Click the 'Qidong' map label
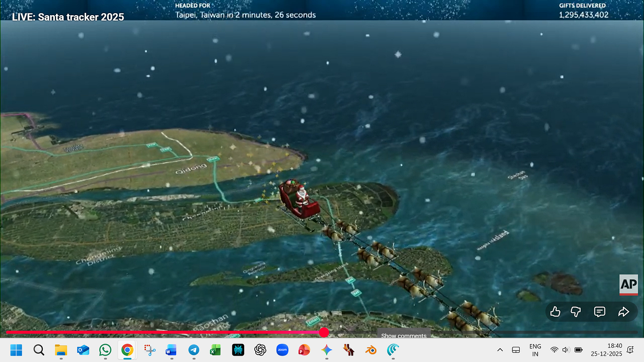Viewport: 644px width, 362px height. pyautogui.click(x=191, y=169)
